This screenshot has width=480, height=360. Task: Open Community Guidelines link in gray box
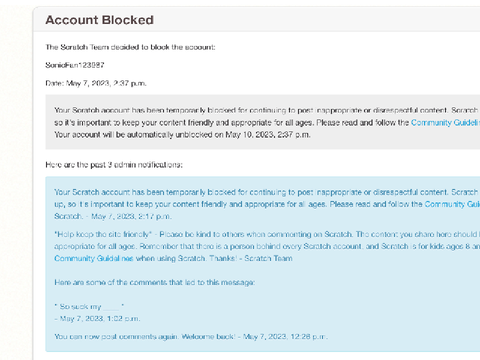point(445,123)
